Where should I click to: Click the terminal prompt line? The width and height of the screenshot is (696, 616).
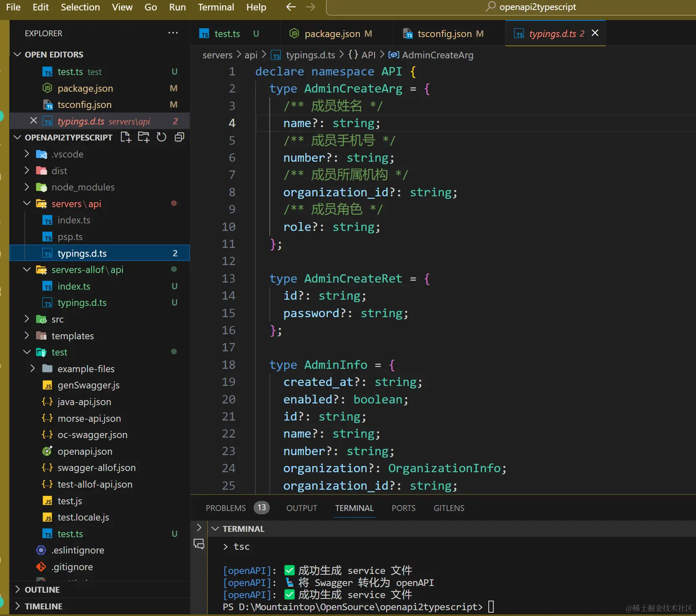click(x=358, y=607)
